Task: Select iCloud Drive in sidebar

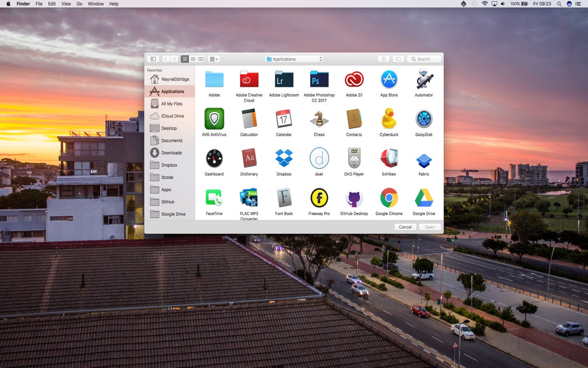Action: pos(169,116)
